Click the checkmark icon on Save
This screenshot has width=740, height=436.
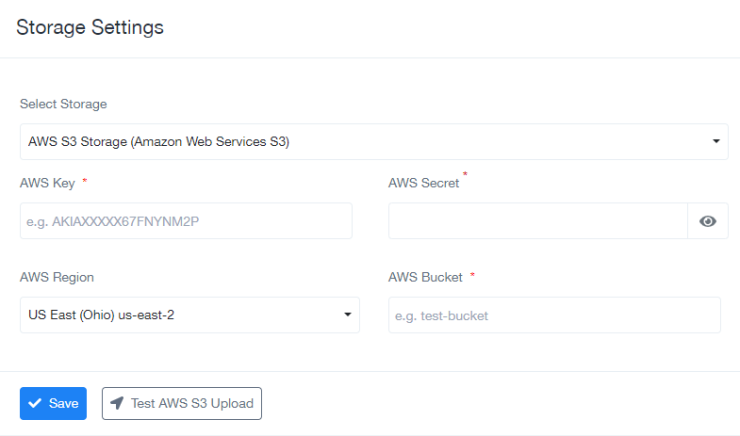35,404
